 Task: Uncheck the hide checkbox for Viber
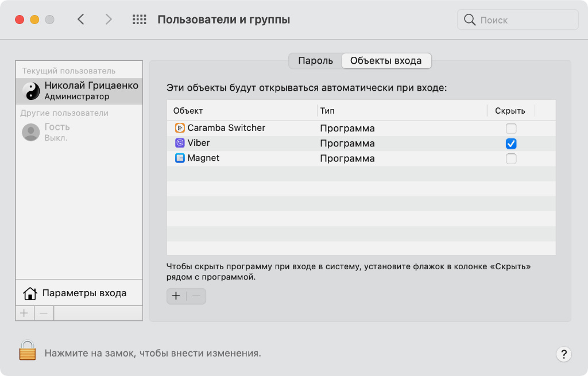click(x=511, y=144)
